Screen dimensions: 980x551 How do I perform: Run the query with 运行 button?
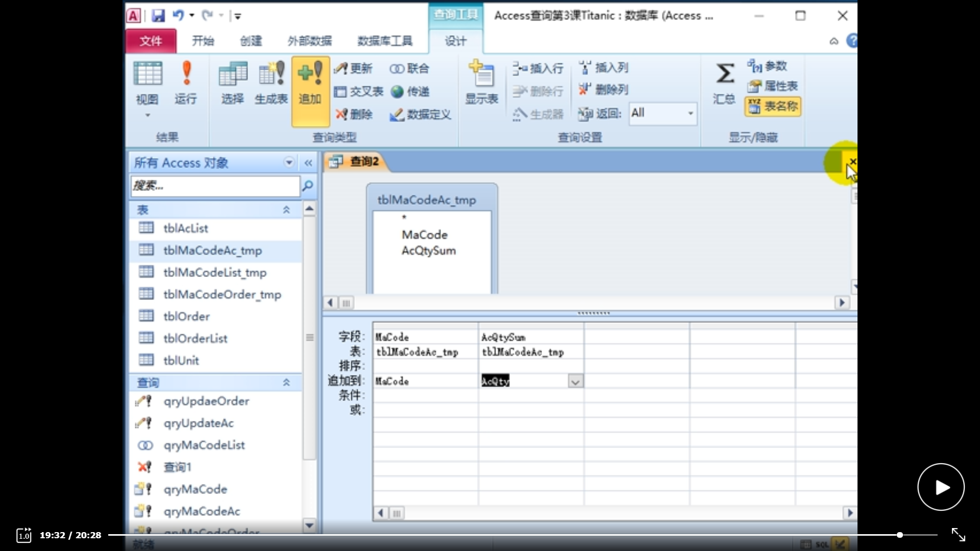pos(186,83)
